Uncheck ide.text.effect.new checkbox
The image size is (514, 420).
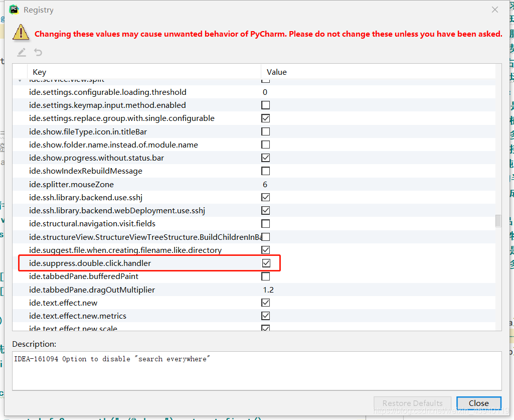pyautogui.click(x=265, y=303)
